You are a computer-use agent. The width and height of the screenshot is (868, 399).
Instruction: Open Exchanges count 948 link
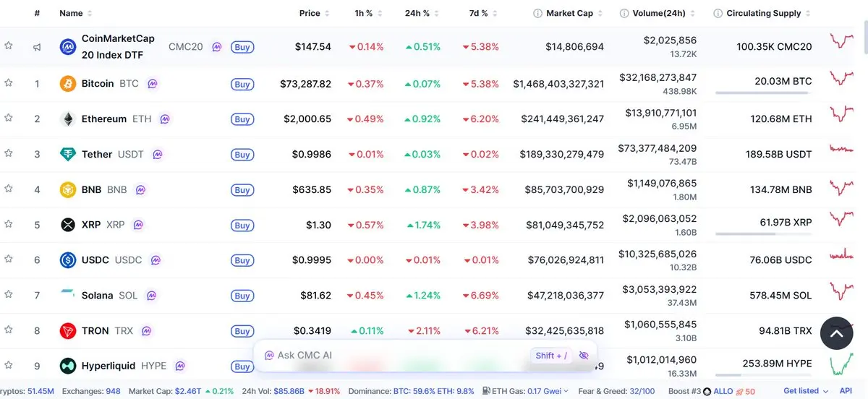coord(113,391)
